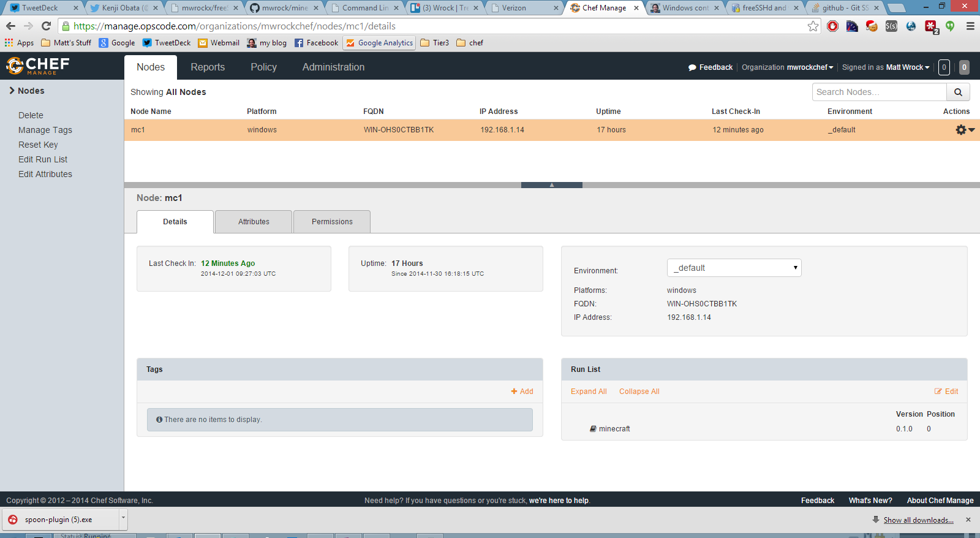Click the footer Feedback link
The height and width of the screenshot is (538, 980).
[x=818, y=501]
